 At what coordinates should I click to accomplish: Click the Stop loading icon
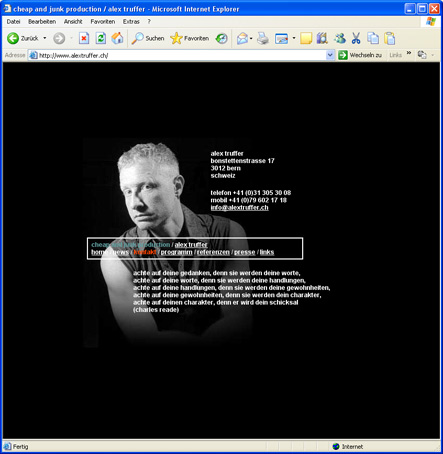pyautogui.click(x=84, y=38)
